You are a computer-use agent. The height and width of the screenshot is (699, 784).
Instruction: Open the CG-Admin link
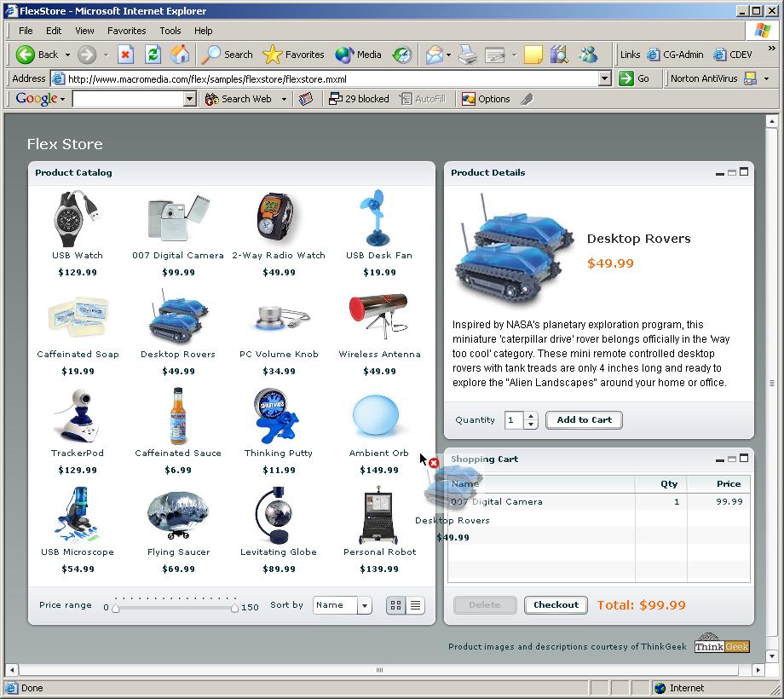point(675,55)
